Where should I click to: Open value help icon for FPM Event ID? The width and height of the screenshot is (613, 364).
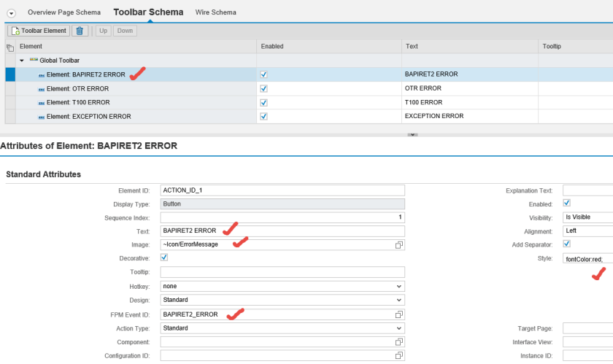click(399, 314)
